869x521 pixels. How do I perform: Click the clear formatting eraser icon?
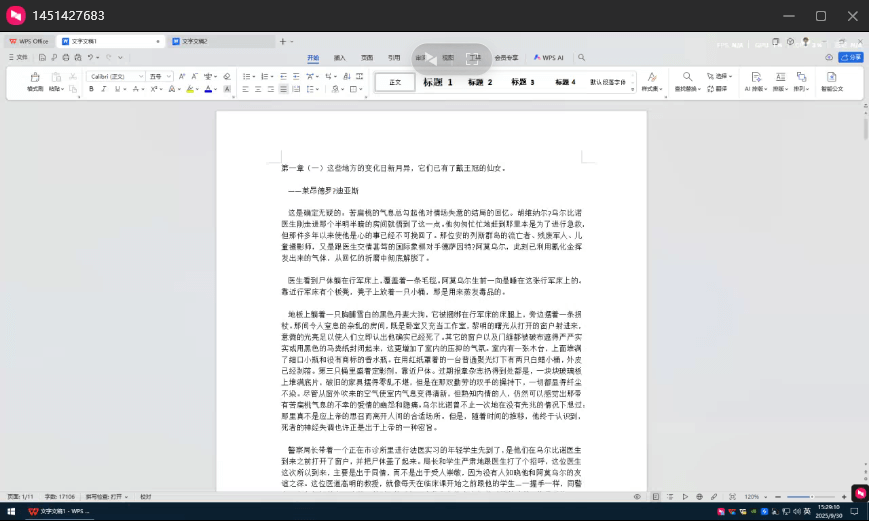pos(227,76)
